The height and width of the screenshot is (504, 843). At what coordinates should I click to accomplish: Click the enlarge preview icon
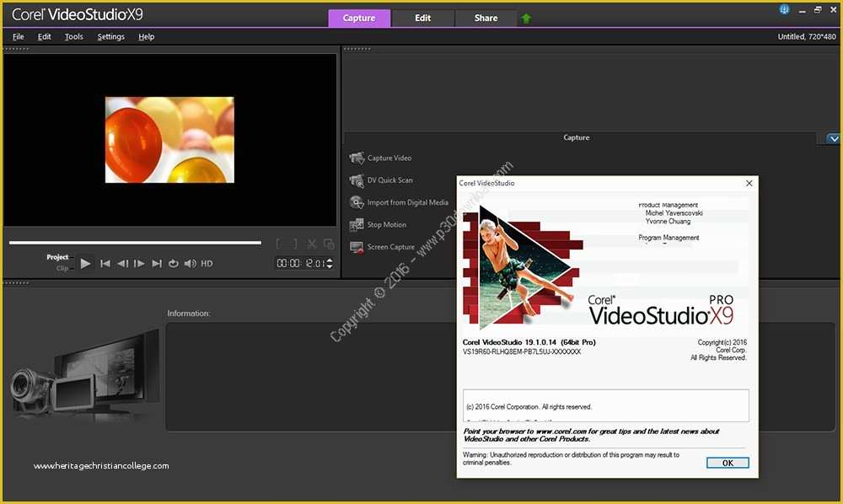(329, 244)
